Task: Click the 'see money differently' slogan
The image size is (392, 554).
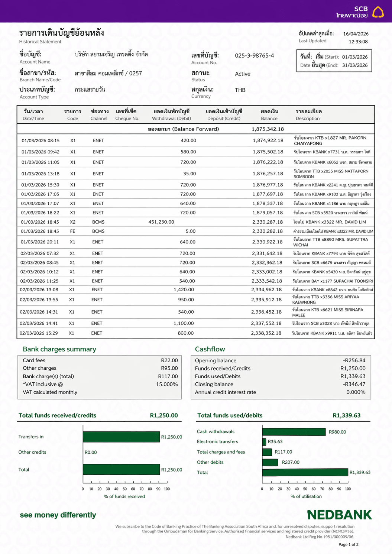Action: (58, 515)
